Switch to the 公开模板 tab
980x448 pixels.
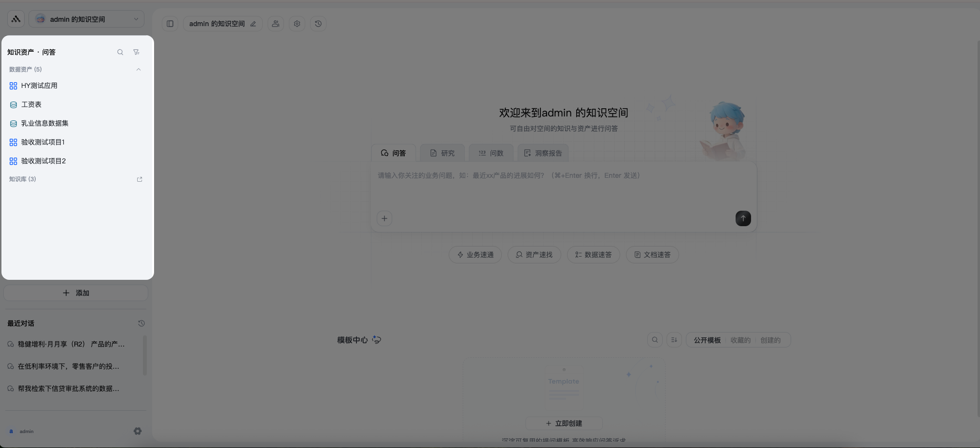(x=707, y=340)
